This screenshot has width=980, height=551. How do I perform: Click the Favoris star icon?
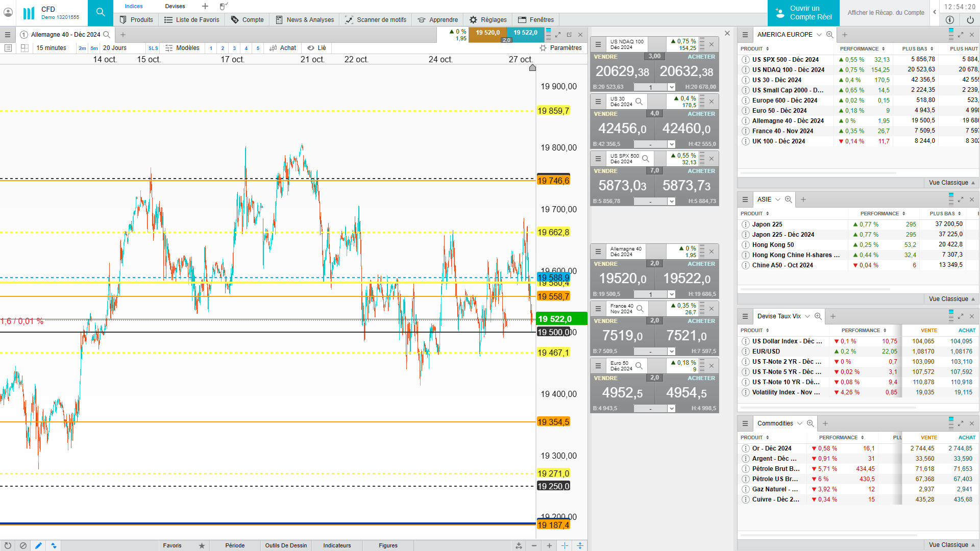click(x=202, y=545)
